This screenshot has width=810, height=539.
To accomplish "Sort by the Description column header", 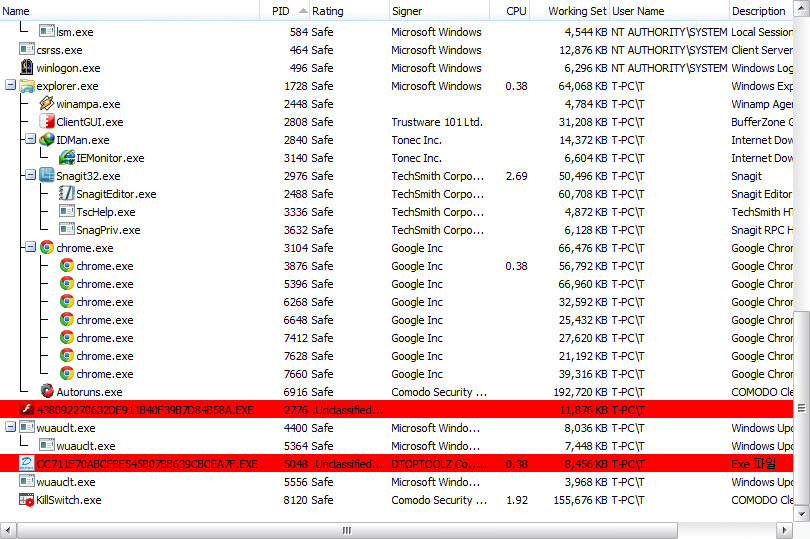I will point(760,10).
